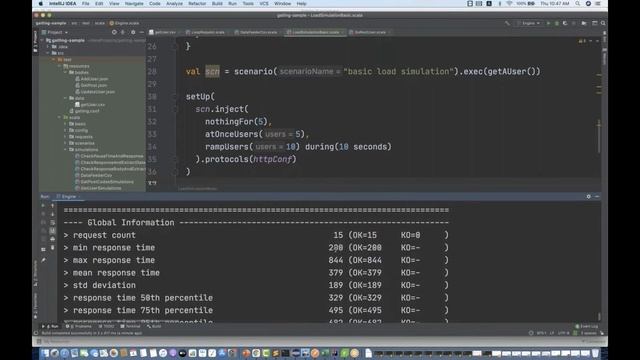The height and width of the screenshot is (360, 640).
Task: Switch to the getUser.csv editor tab
Action: [165, 32]
